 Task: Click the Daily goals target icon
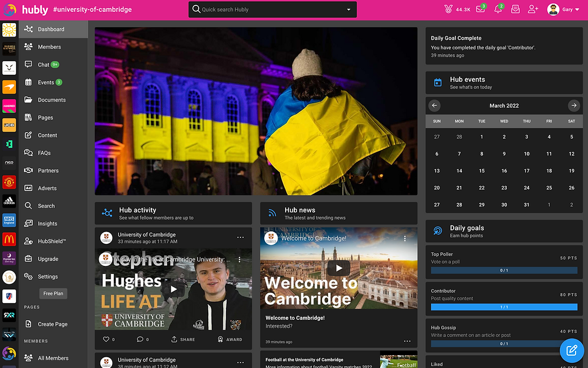438,231
